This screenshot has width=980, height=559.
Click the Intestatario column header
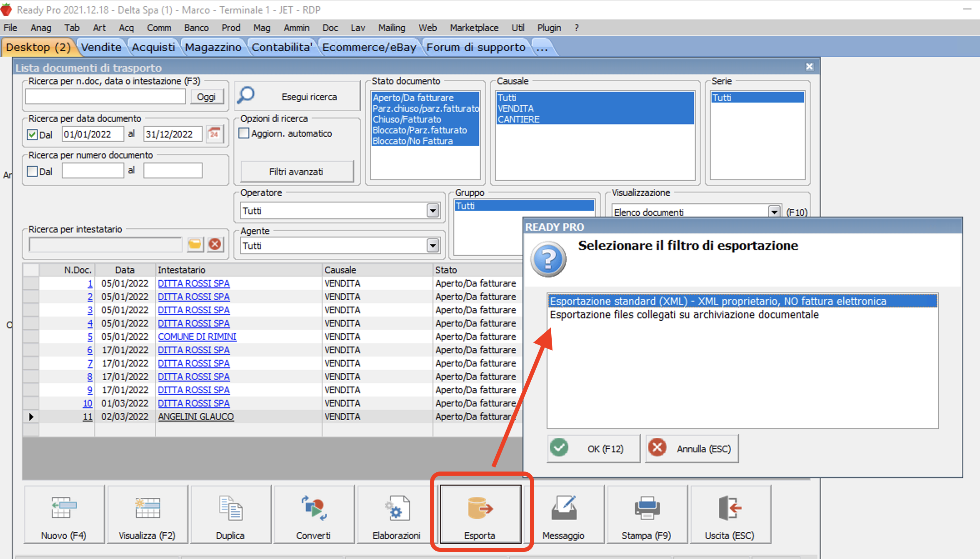coord(238,270)
